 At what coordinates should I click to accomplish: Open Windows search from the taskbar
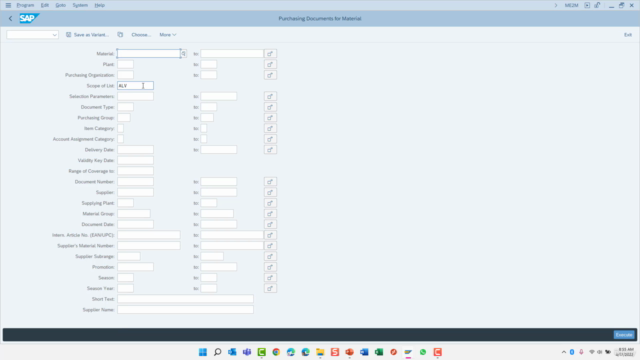pos(218,352)
